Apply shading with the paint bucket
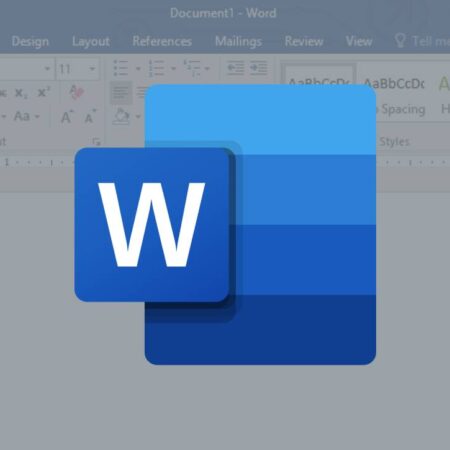450x450 pixels. (x=121, y=116)
